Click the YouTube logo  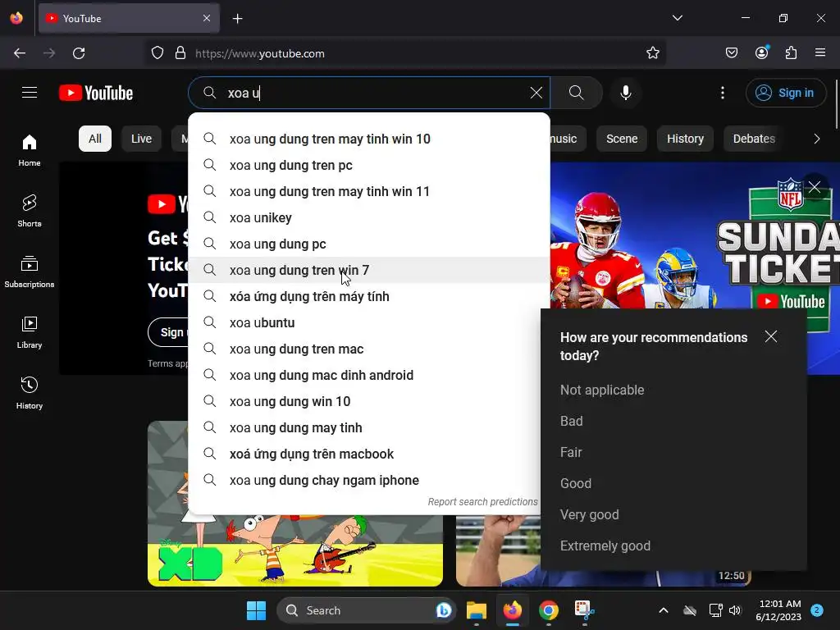point(96,93)
